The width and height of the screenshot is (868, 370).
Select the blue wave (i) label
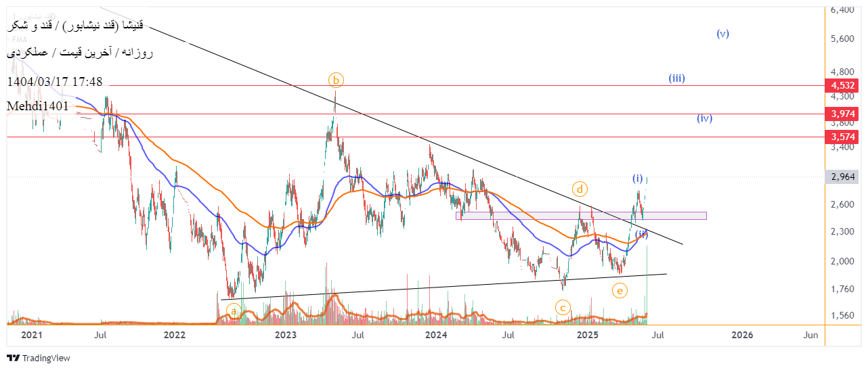[638, 179]
